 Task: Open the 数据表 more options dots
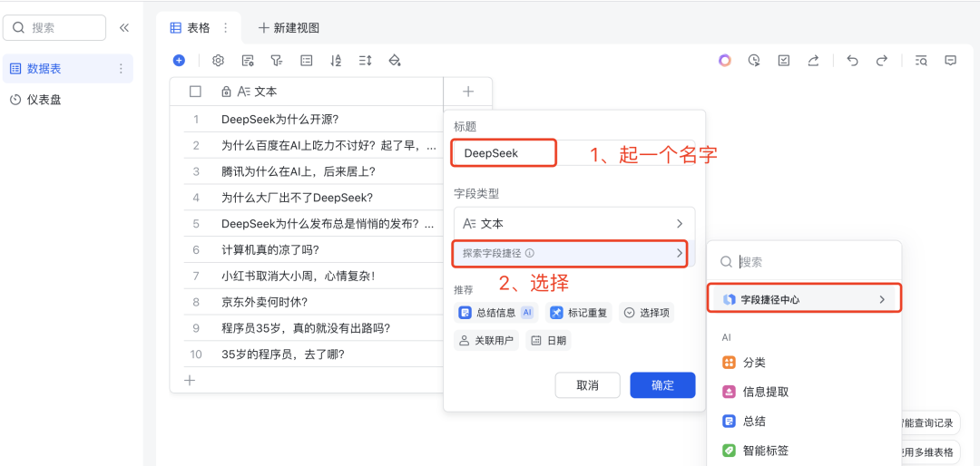point(122,69)
